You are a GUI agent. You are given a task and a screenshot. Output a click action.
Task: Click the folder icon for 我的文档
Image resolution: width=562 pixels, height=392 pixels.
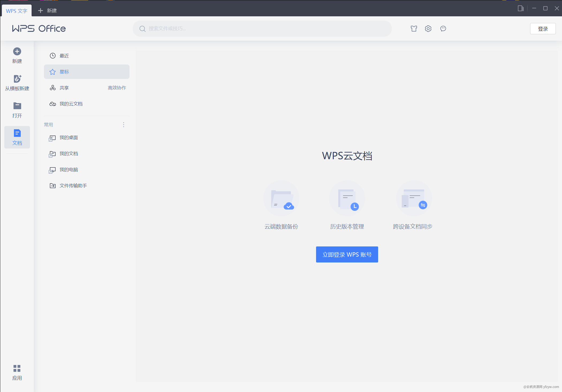tap(52, 154)
